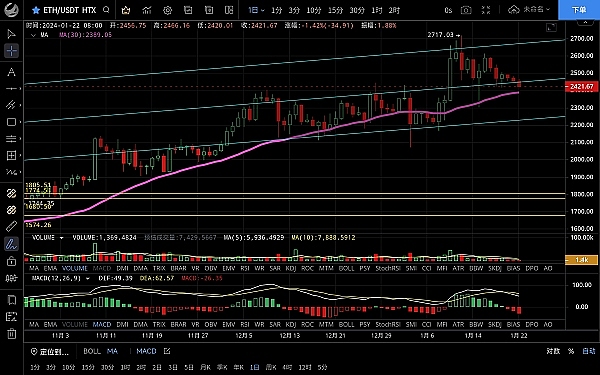
Task: Click the blue 下单 order button
Action: pyautogui.click(x=579, y=10)
